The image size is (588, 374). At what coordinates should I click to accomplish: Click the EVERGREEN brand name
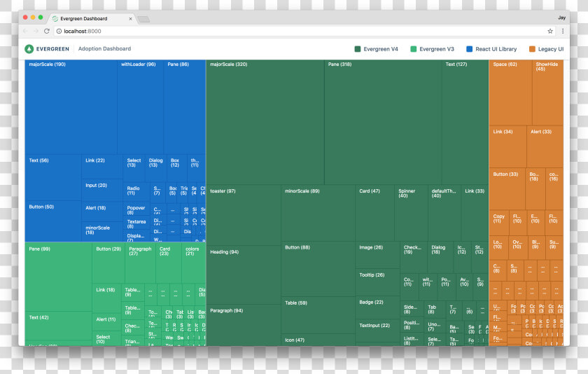[52, 49]
